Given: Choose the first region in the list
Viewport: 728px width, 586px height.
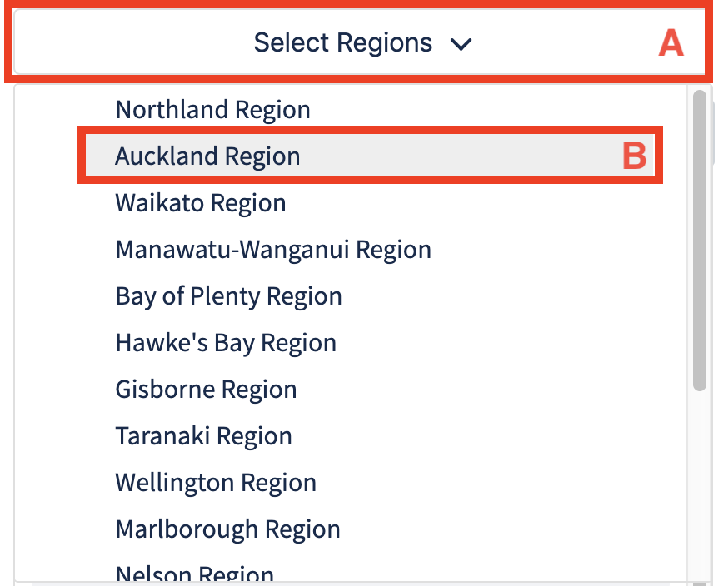Looking at the screenshot, I should tap(212, 110).
